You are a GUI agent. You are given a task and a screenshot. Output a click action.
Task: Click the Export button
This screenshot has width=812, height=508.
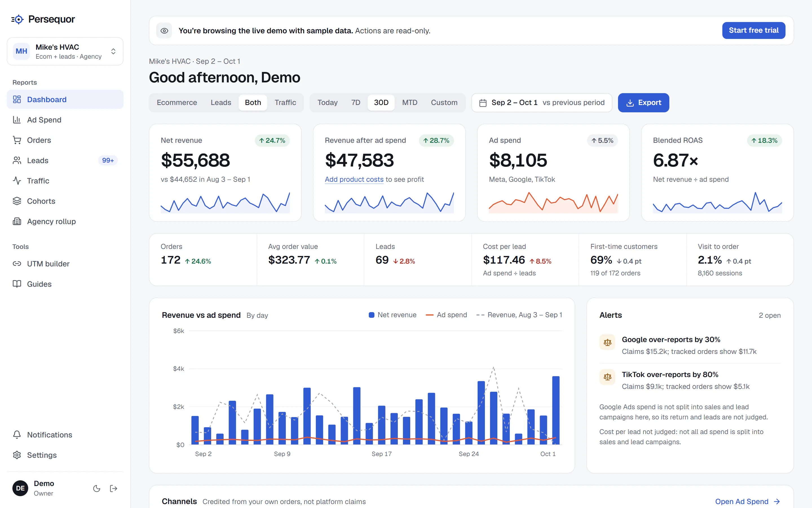(x=643, y=103)
